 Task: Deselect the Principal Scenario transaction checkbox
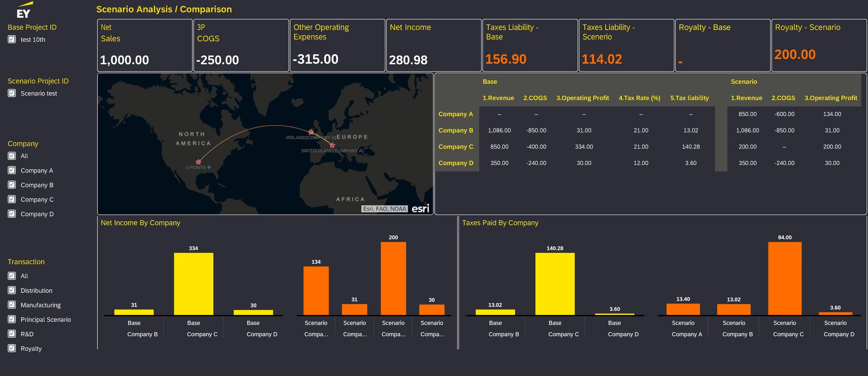point(12,320)
